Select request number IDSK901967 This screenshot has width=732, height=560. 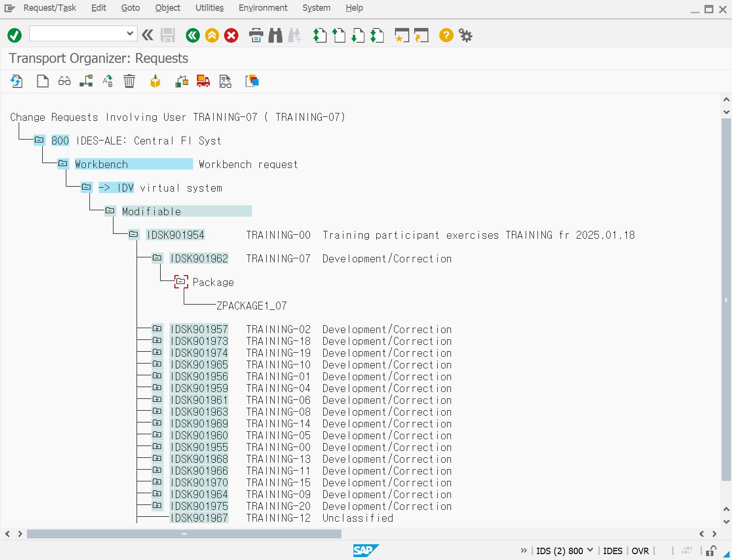pos(199,518)
